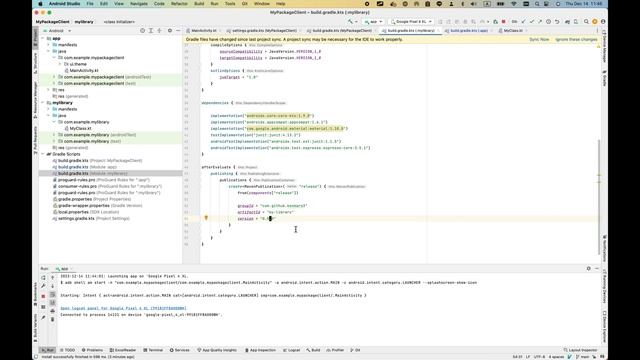
Task: Open the Android project view dropdown
Action: point(58,31)
